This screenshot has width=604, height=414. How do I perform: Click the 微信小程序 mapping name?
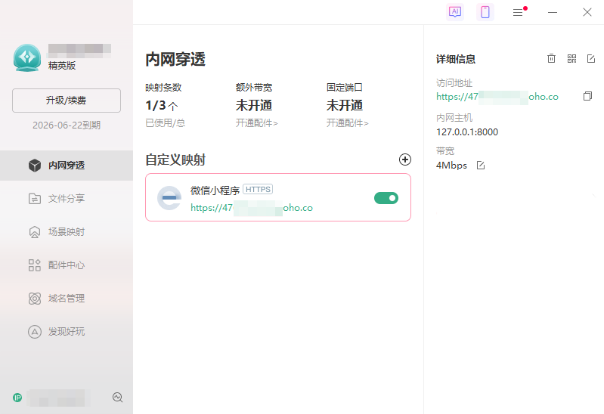215,190
